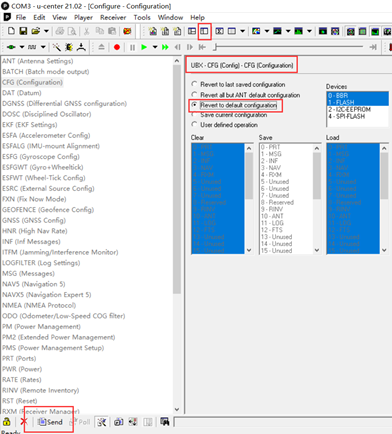The width and height of the screenshot is (392, 434).
Task: Select PRT (Ports) in message tree
Action: click(19, 358)
